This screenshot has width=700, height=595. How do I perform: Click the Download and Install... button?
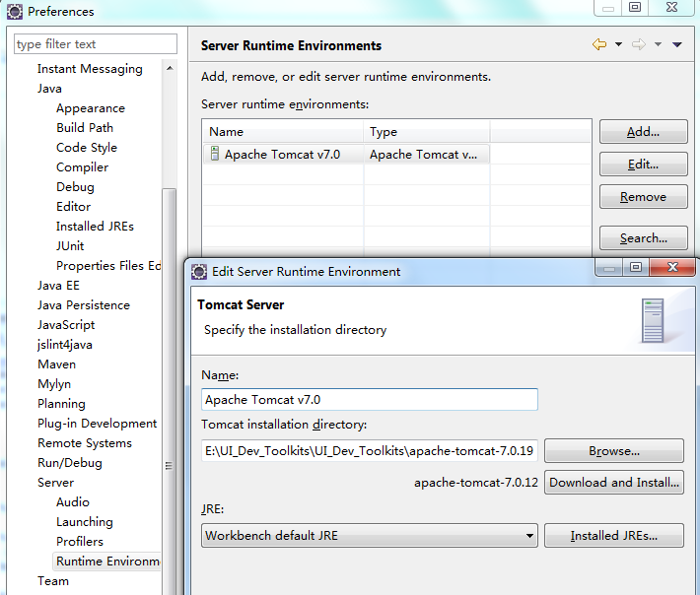tap(614, 483)
